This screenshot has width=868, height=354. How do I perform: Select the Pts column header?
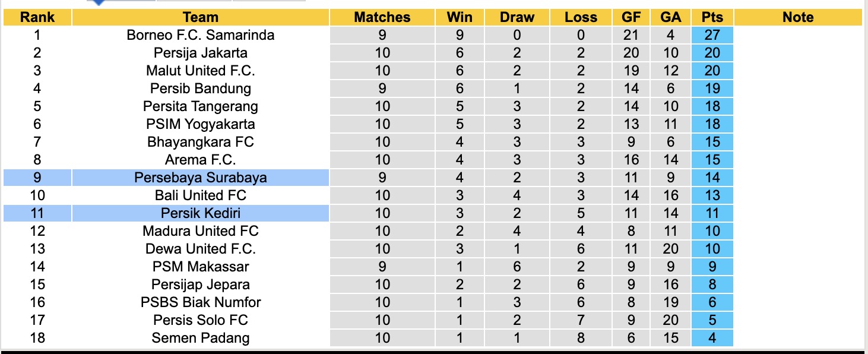(x=712, y=17)
